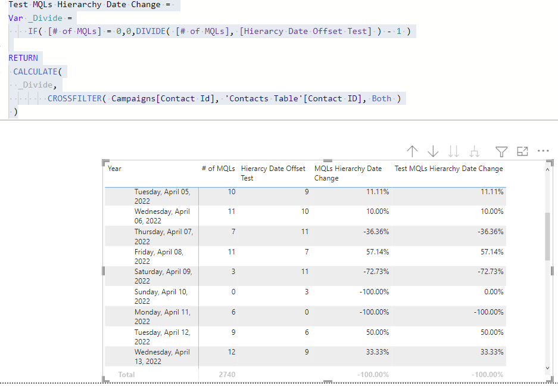Click the vertical scrollbar thumb in the table
Image resolution: width=558 pixels, height=392 pixels.
click(x=547, y=237)
